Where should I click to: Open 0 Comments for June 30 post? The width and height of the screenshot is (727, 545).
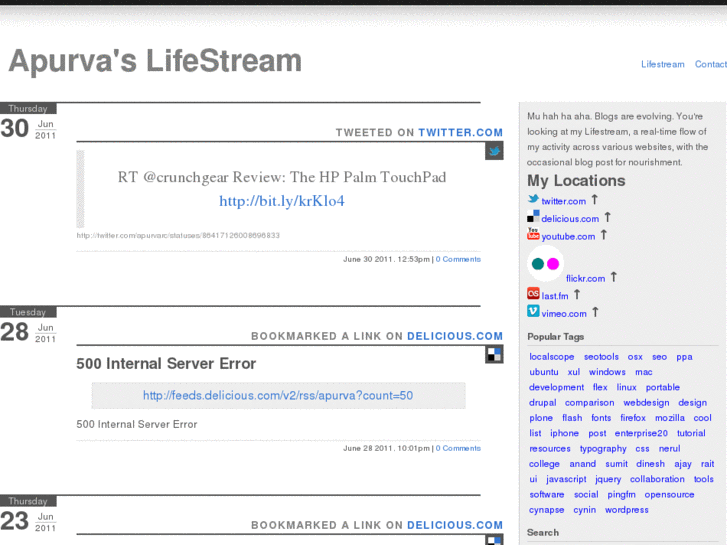click(x=458, y=259)
